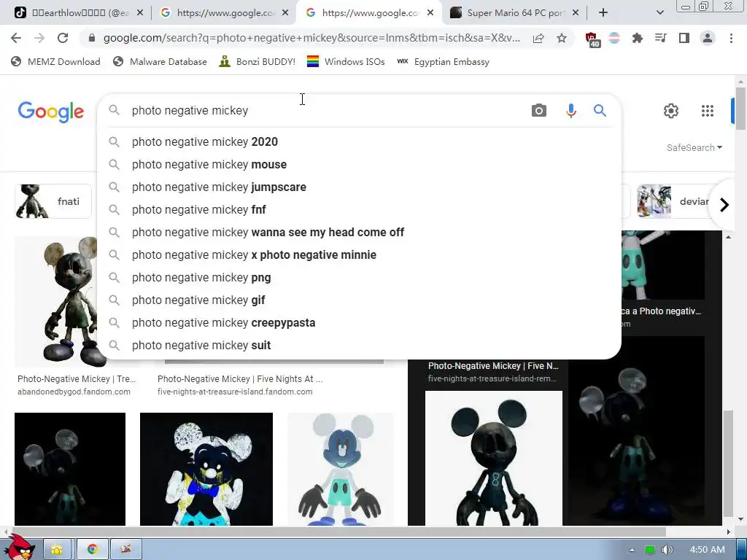Viewport: 747px width, 560px height.
Task: Click the address bar URL
Action: point(311,38)
